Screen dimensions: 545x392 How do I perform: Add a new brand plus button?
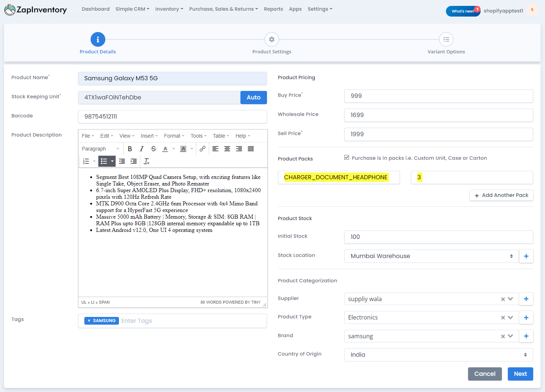pos(526,336)
